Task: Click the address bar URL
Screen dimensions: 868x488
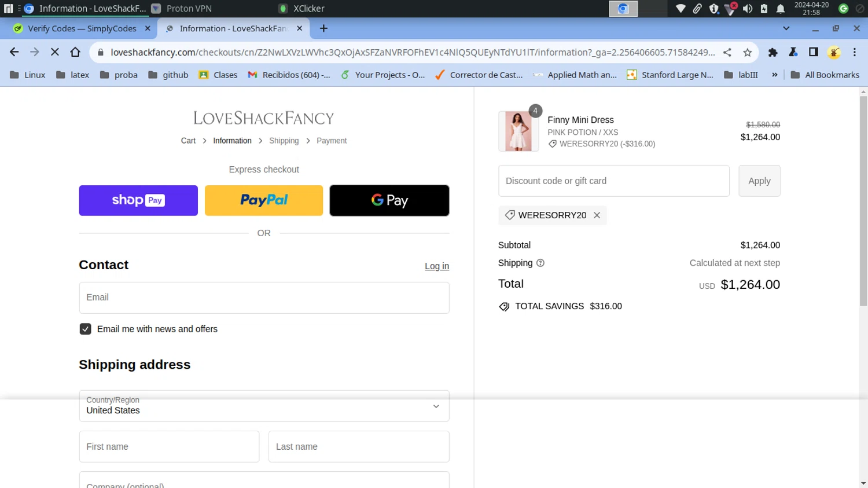Action: click(413, 52)
